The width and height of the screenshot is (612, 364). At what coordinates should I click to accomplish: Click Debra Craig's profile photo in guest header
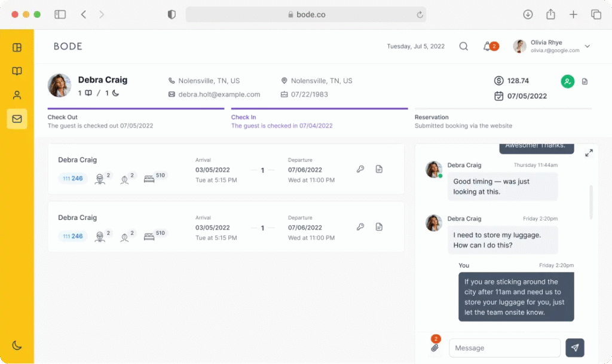click(59, 85)
